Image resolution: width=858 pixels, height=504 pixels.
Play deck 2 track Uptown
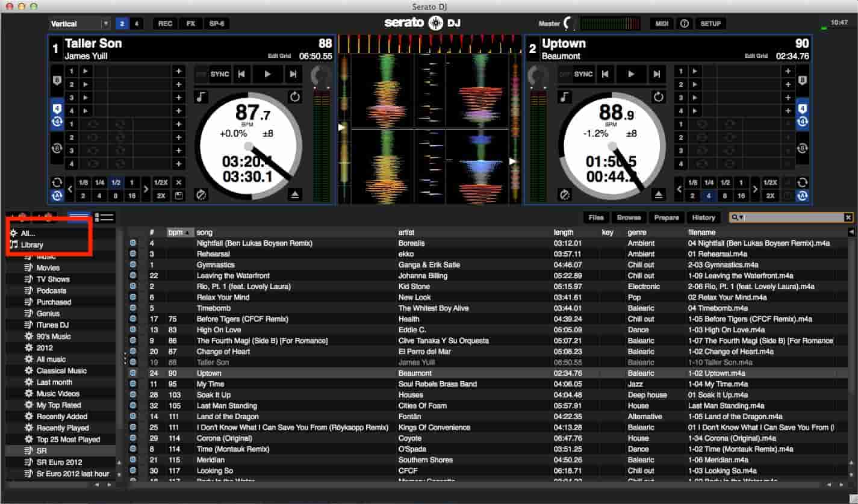pos(631,74)
